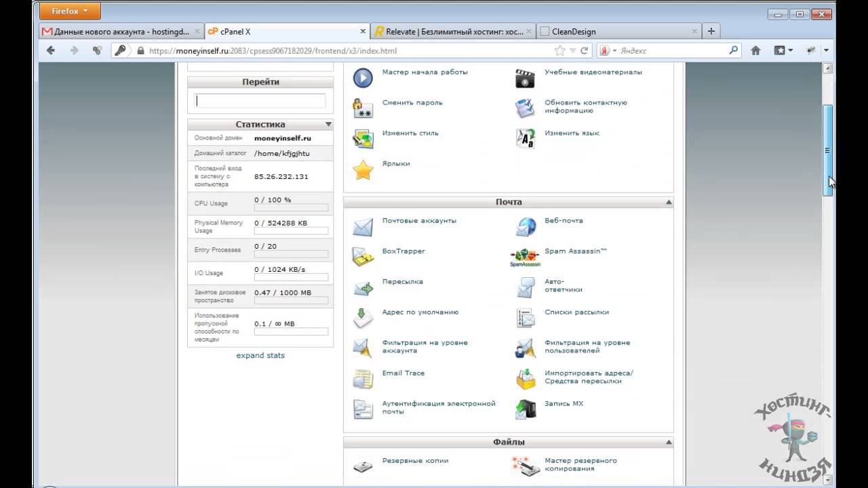This screenshot has height=488, width=868.
Task: Click the Email Authentication icon
Action: pos(363,409)
